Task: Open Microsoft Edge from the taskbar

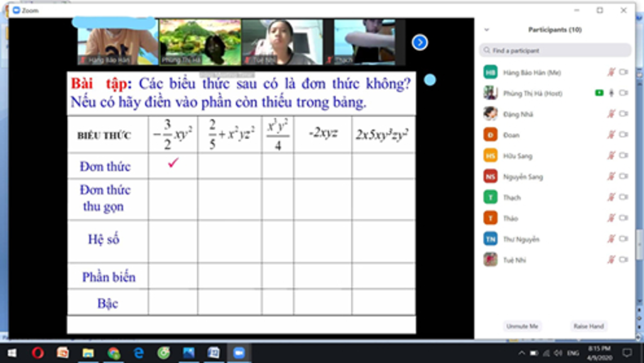Action: (139, 353)
